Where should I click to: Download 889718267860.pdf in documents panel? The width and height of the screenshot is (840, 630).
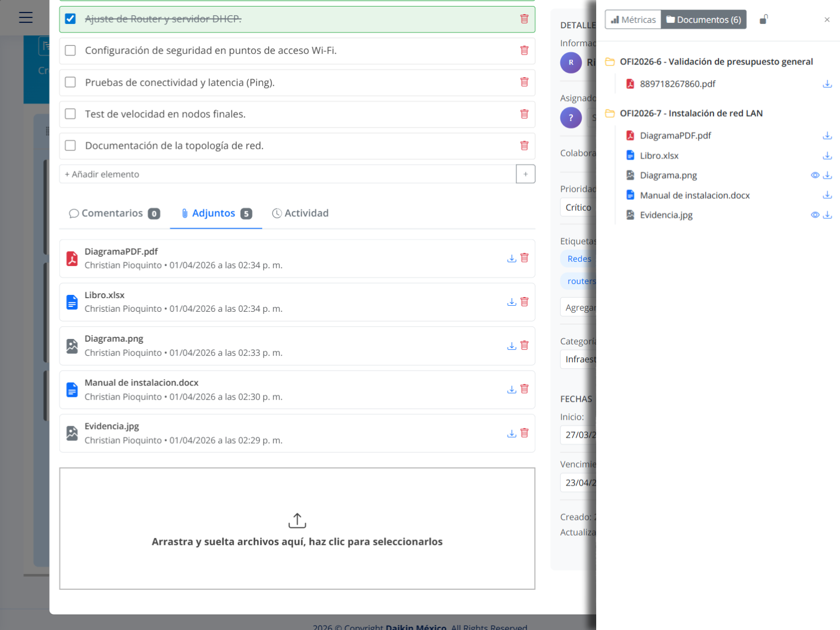click(827, 84)
